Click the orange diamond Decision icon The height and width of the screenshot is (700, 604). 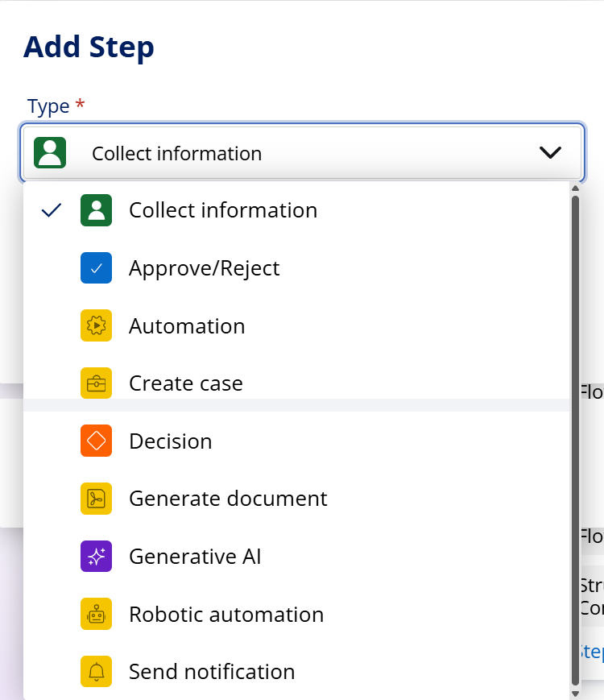click(x=96, y=441)
